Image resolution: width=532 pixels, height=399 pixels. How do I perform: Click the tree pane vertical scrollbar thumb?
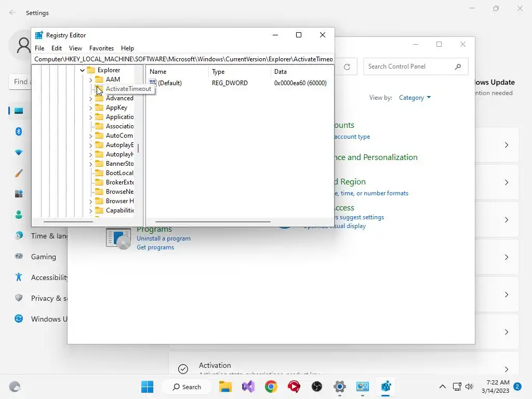click(138, 148)
